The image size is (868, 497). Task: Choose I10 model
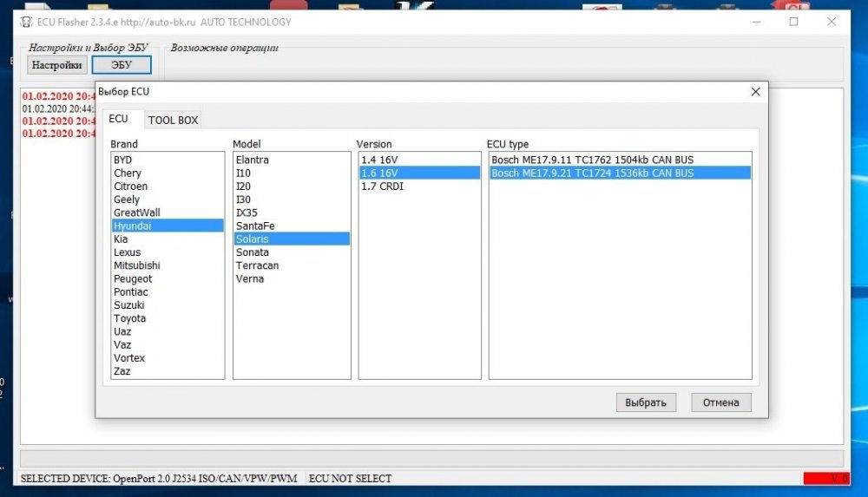click(292, 173)
